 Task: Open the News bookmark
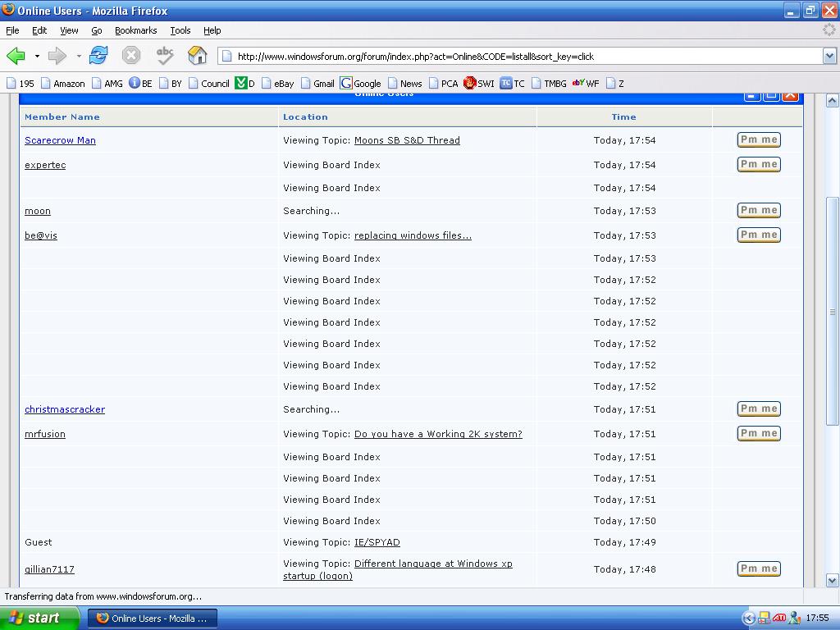pyautogui.click(x=405, y=84)
